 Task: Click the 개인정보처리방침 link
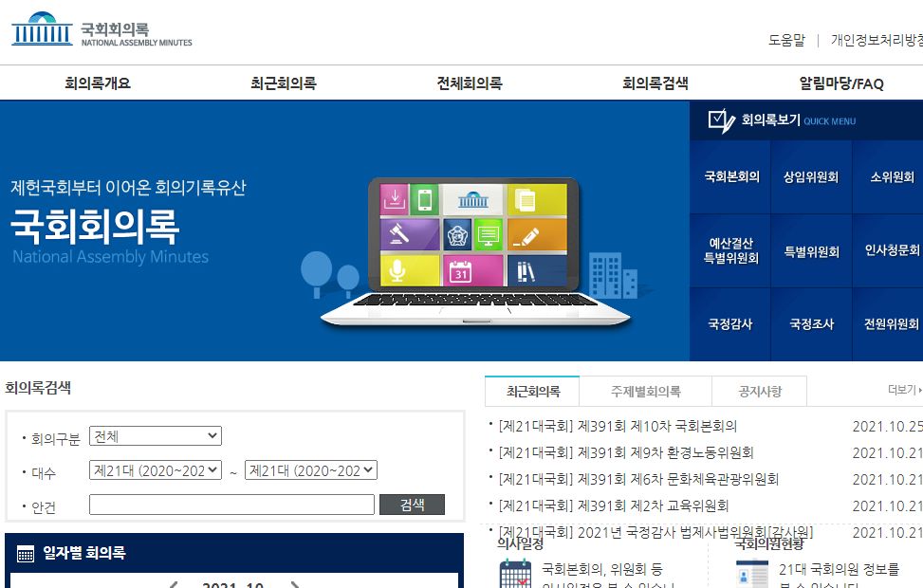click(x=877, y=40)
